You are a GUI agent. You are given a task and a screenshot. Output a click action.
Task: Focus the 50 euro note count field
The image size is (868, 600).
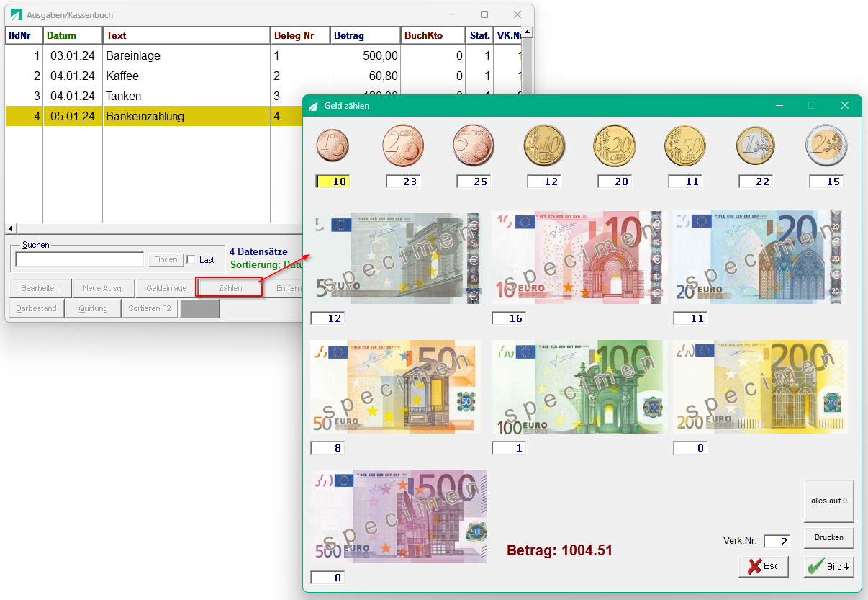pos(327,448)
